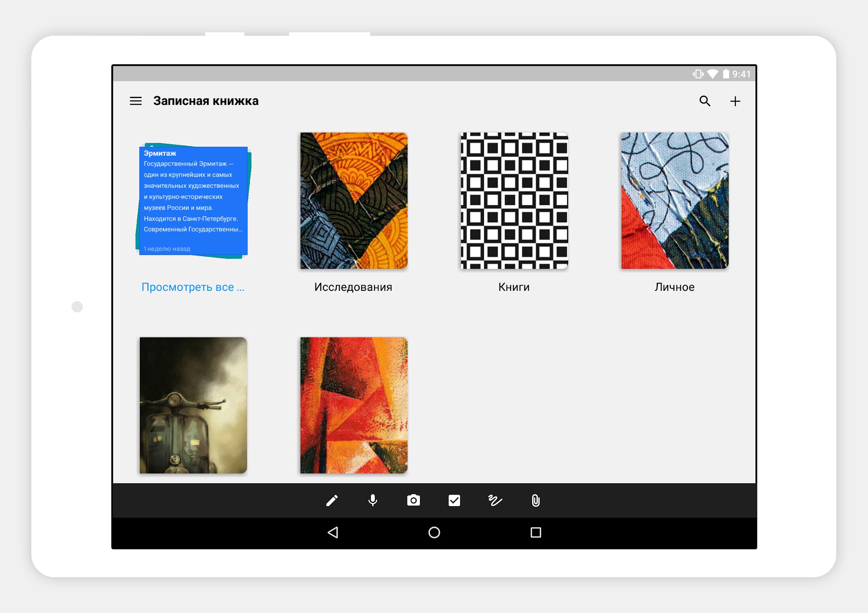Select the Книги label
This screenshot has height=613, width=868.
coord(514,287)
